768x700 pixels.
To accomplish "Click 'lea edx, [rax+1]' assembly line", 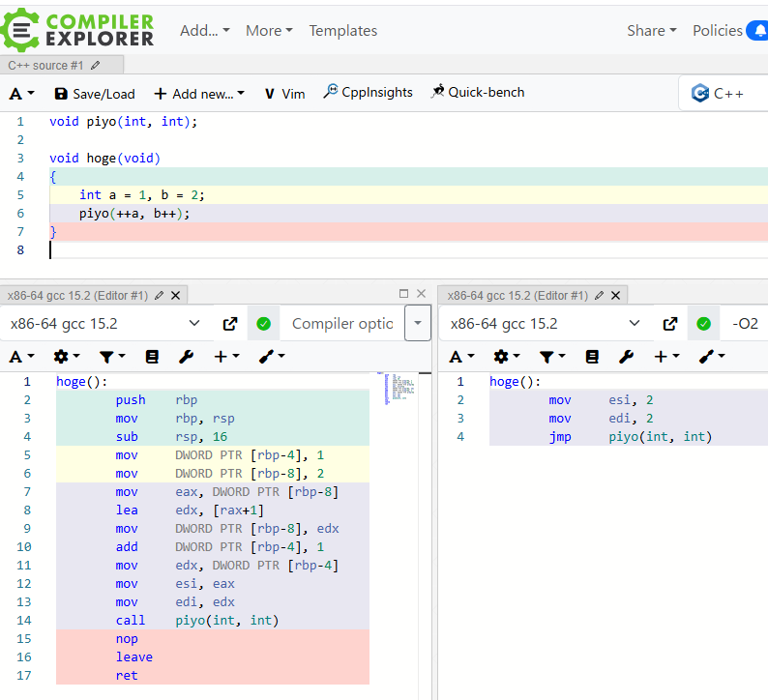I will tap(190, 510).
